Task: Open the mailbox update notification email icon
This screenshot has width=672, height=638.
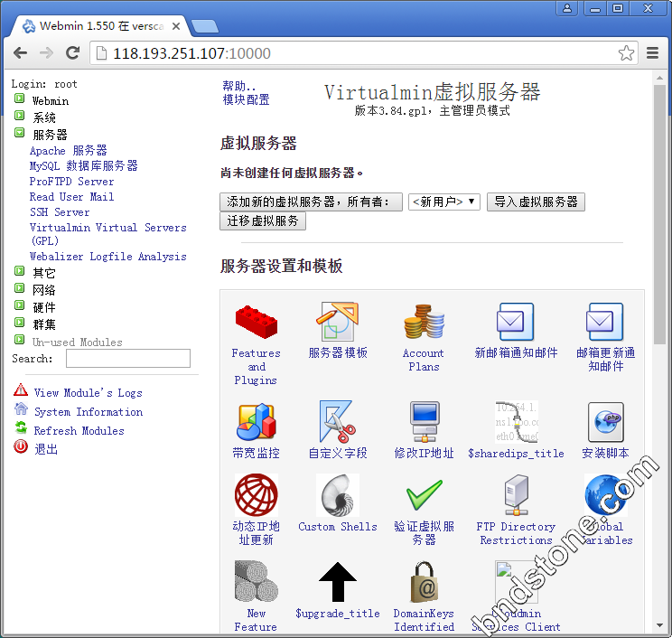Action: click(605, 322)
